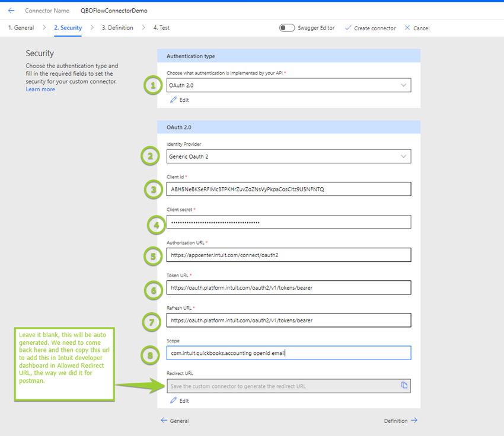Viewport: 504px width, 436px height.
Task: Click into the Client id field
Action: 288,189
